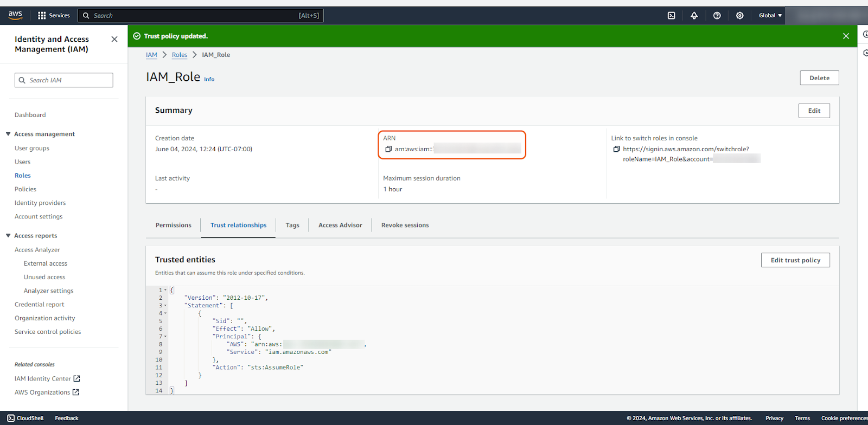This screenshot has height=425, width=868.
Task: Go to Roles breadcrumb link
Action: click(179, 55)
